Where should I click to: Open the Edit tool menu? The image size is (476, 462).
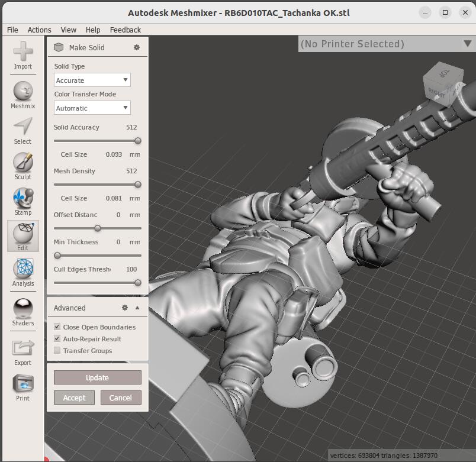pyautogui.click(x=23, y=236)
